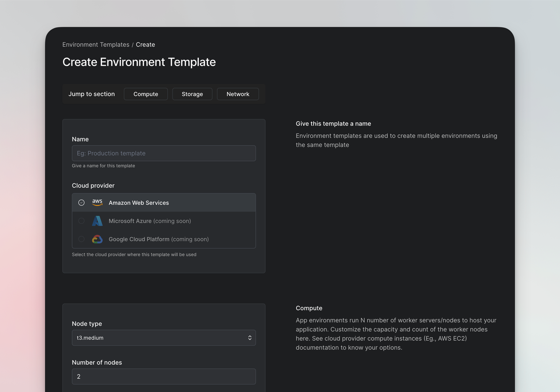Image resolution: width=560 pixels, height=392 pixels.
Task: Jump to the Storage section
Action: point(192,94)
